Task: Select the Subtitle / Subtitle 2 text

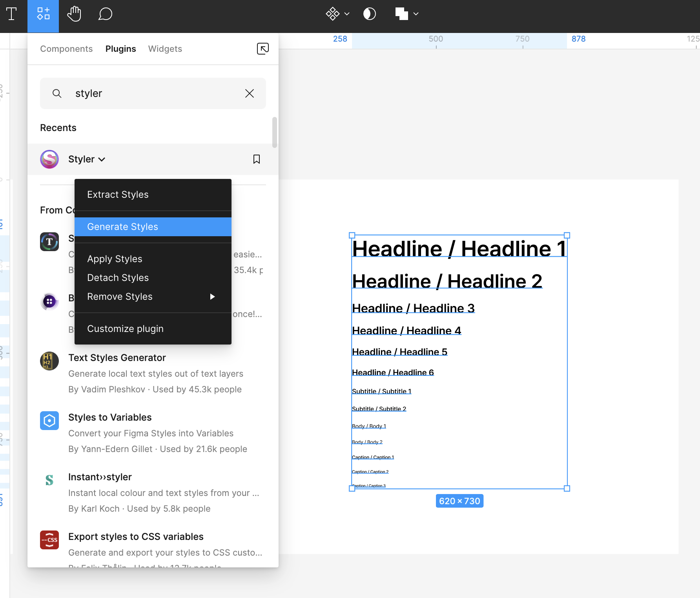Action: click(x=379, y=409)
